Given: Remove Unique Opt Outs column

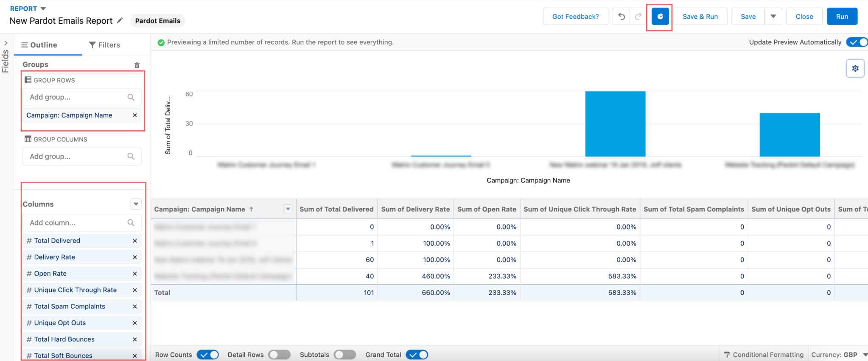Looking at the screenshot, I should click(134, 323).
